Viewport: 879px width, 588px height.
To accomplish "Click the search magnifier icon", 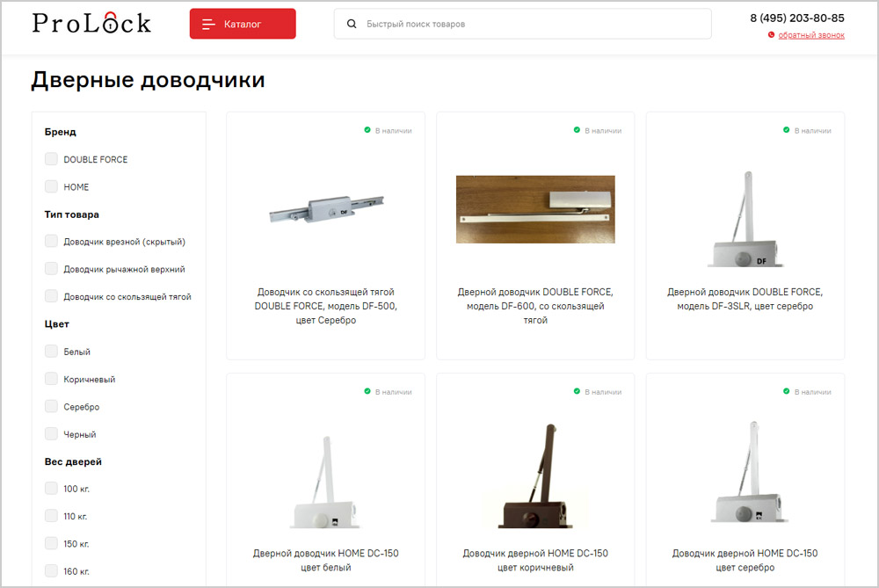I will [352, 25].
